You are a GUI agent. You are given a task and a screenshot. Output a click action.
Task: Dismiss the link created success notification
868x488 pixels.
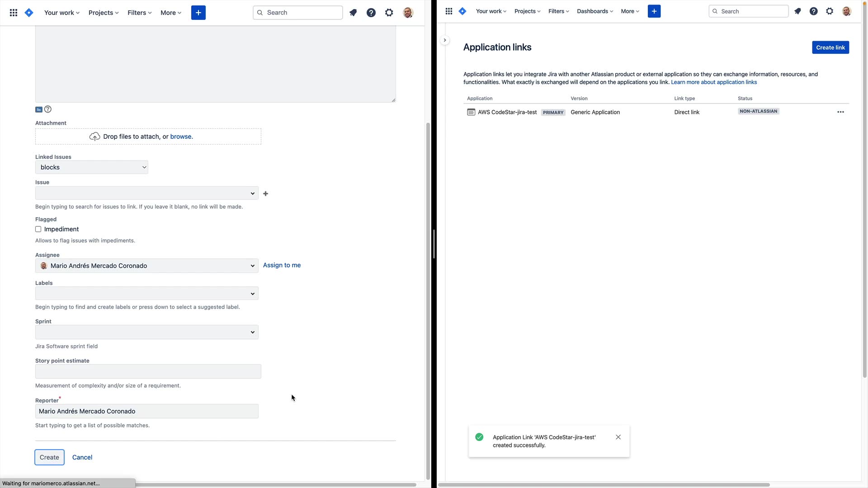tap(618, 437)
